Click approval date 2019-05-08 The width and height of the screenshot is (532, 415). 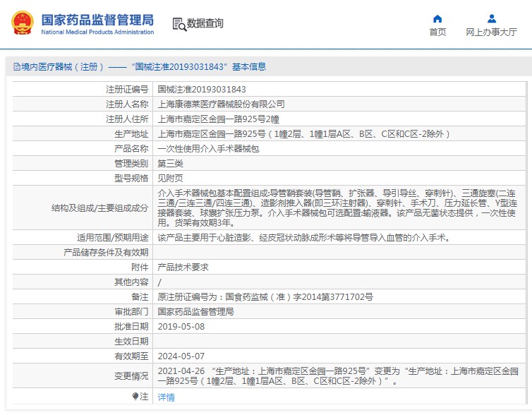[181, 327]
